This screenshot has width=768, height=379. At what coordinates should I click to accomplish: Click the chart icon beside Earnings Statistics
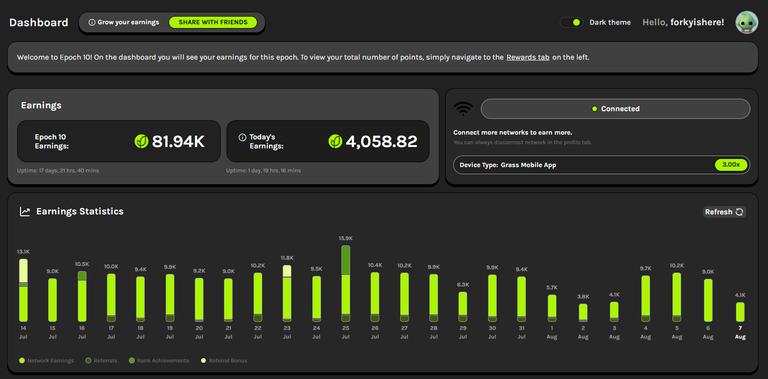click(x=24, y=212)
